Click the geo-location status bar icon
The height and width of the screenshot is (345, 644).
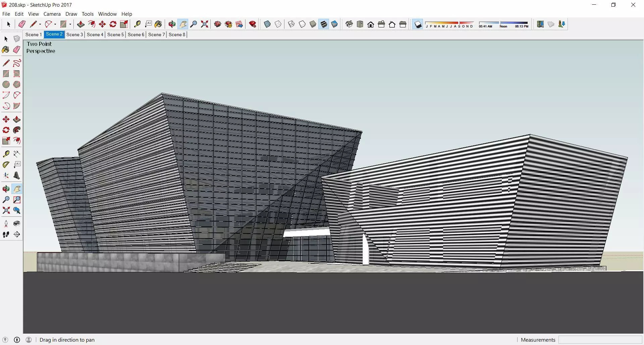(x=5, y=340)
